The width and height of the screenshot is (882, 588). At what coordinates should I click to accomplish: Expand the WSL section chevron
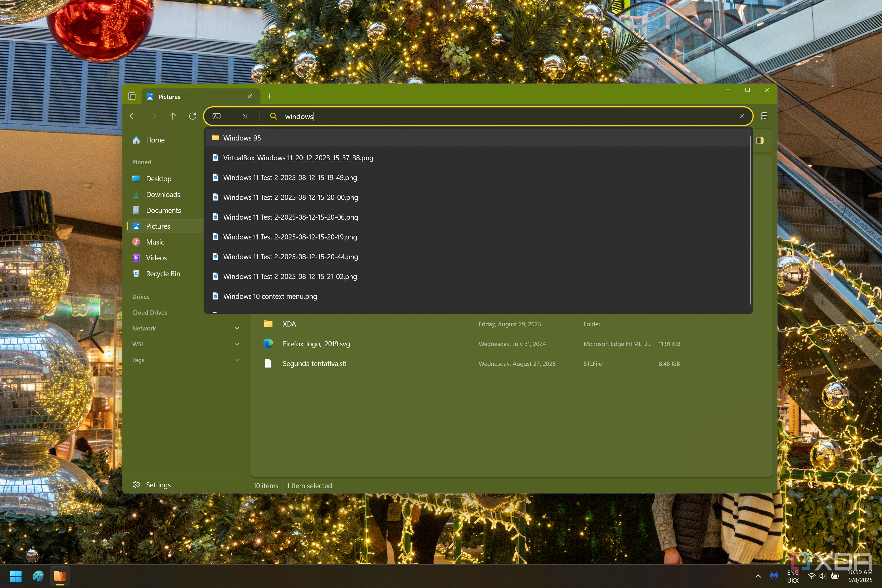pos(237,344)
